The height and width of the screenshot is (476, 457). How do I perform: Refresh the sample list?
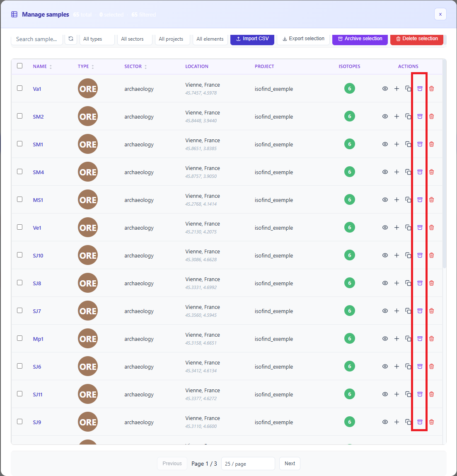click(x=71, y=39)
